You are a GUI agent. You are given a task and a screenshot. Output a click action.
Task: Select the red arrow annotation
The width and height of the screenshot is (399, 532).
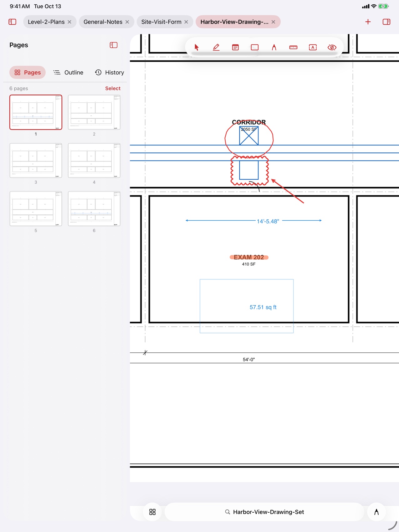[x=288, y=191]
